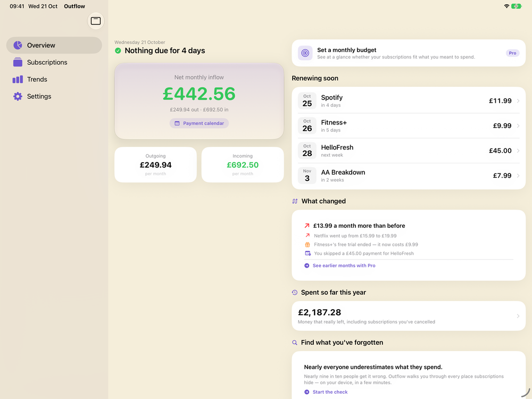
Task: Open the Settings section
Action: [x=54, y=96]
